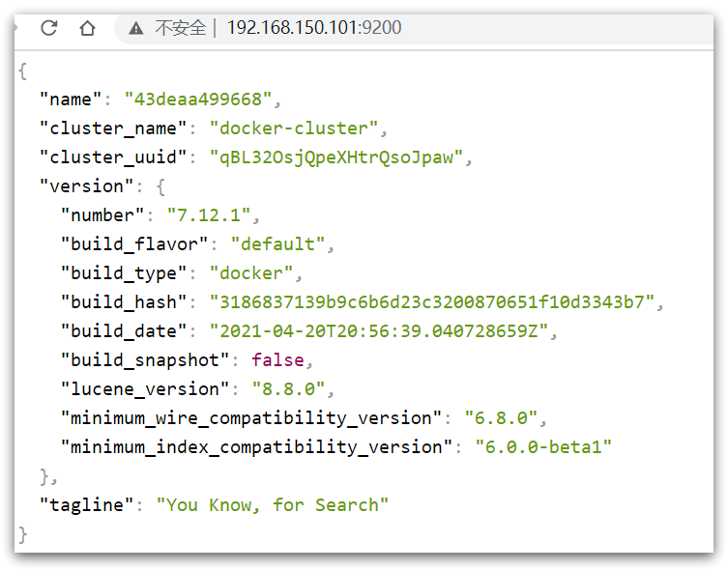The image size is (728, 571).
Task: Click the build_type "docker" value
Action: 251,273
